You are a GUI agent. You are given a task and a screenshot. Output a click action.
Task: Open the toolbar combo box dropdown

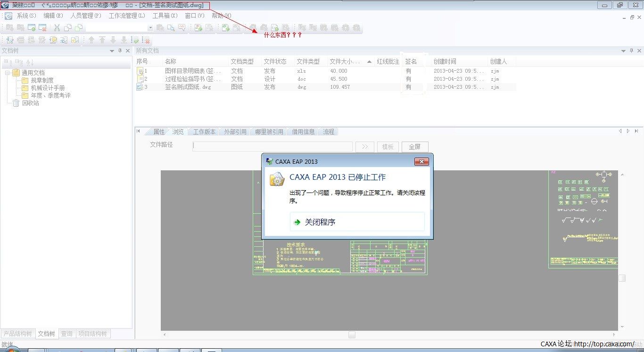point(150,28)
